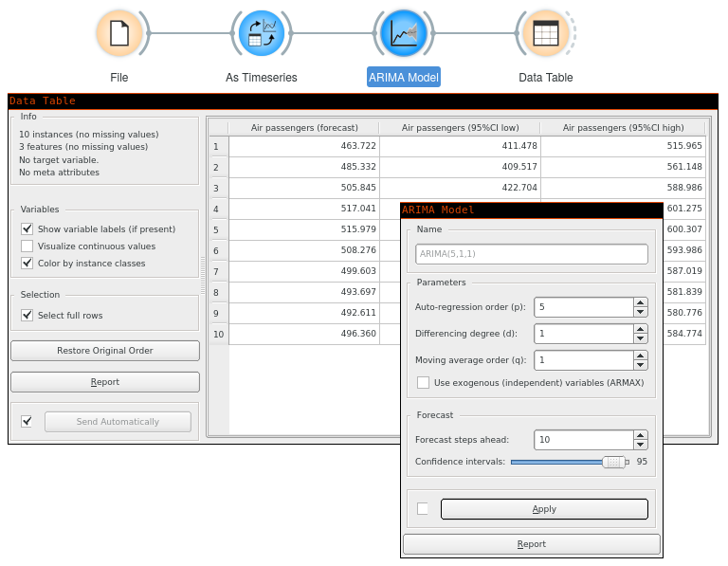The height and width of the screenshot is (566, 728).
Task: Select the As Timeseries widget icon
Action: [x=261, y=34]
